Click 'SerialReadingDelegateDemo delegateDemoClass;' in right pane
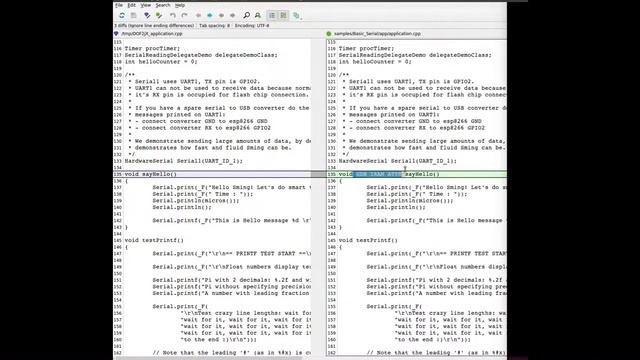The height and width of the screenshot is (360, 640). tap(415, 55)
